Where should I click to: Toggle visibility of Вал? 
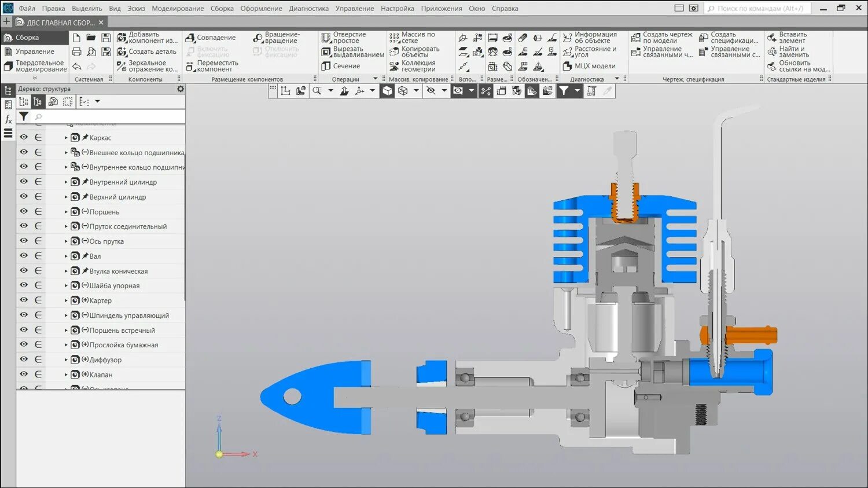click(x=24, y=256)
